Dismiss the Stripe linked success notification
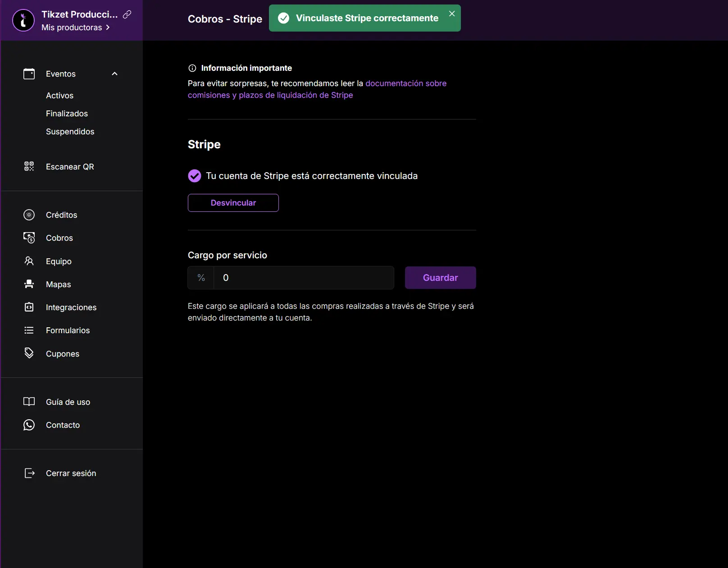728x568 pixels. (452, 14)
